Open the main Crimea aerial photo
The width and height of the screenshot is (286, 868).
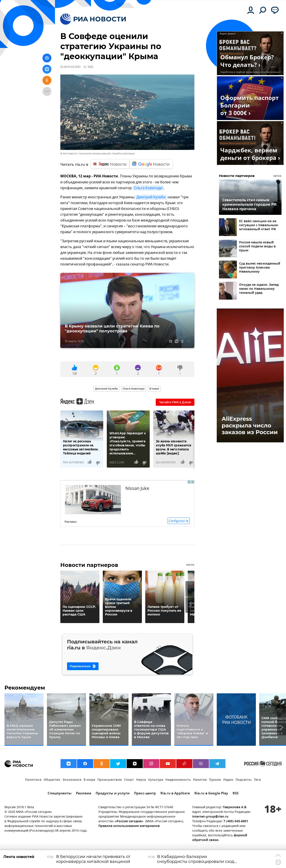(127, 112)
